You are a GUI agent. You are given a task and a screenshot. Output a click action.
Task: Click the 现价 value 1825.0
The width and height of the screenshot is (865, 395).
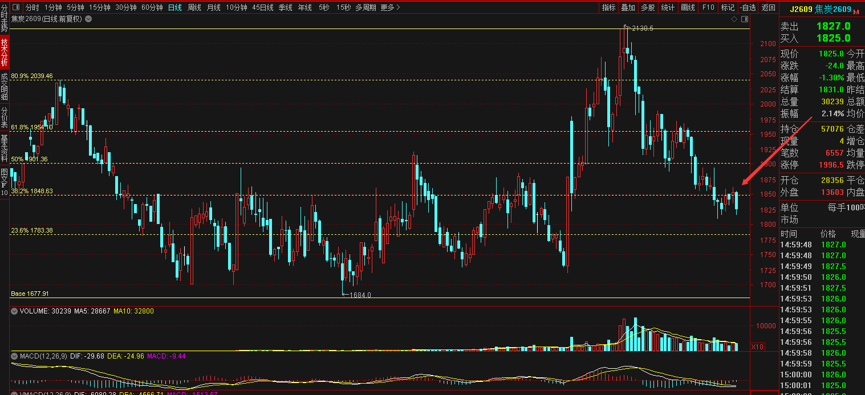(x=831, y=54)
